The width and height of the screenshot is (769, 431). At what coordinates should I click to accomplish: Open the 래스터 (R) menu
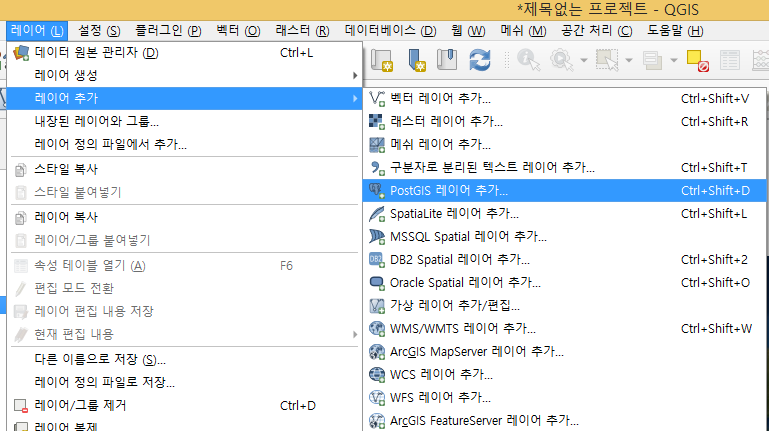[x=302, y=31]
